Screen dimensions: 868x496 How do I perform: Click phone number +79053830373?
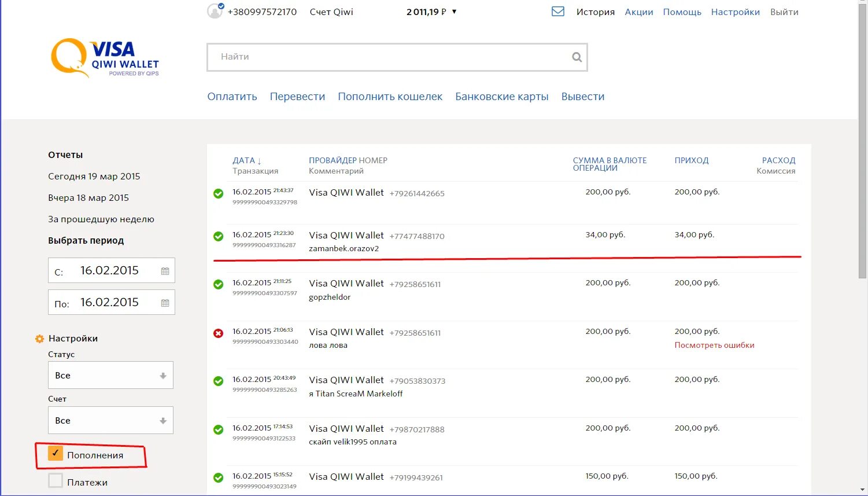pos(417,381)
